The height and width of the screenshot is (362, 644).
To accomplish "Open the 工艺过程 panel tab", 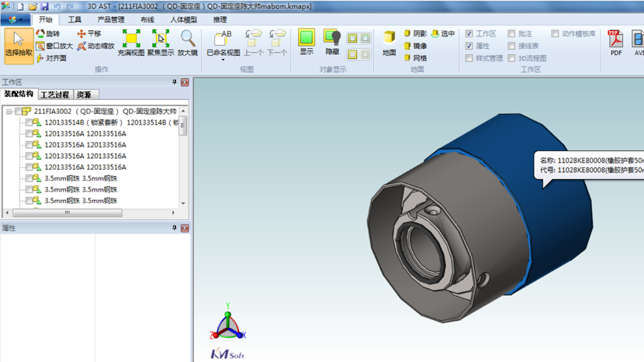I will tap(55, 95).
